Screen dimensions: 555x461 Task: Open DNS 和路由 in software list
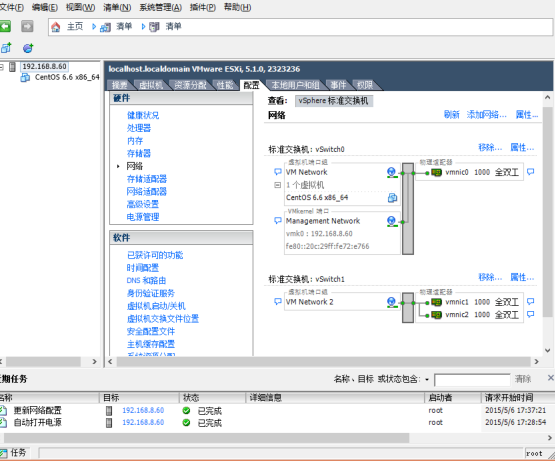146,280
